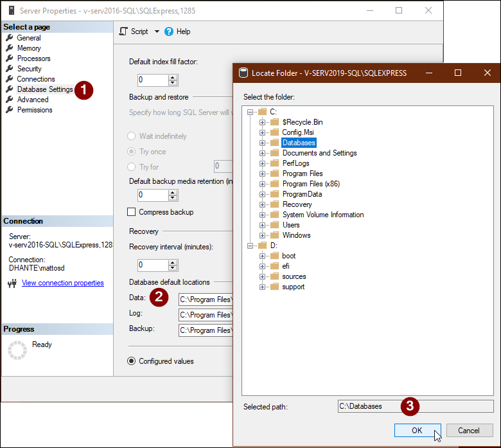
Task: Click the Default index fill factor field
Action: coord(153,80)
